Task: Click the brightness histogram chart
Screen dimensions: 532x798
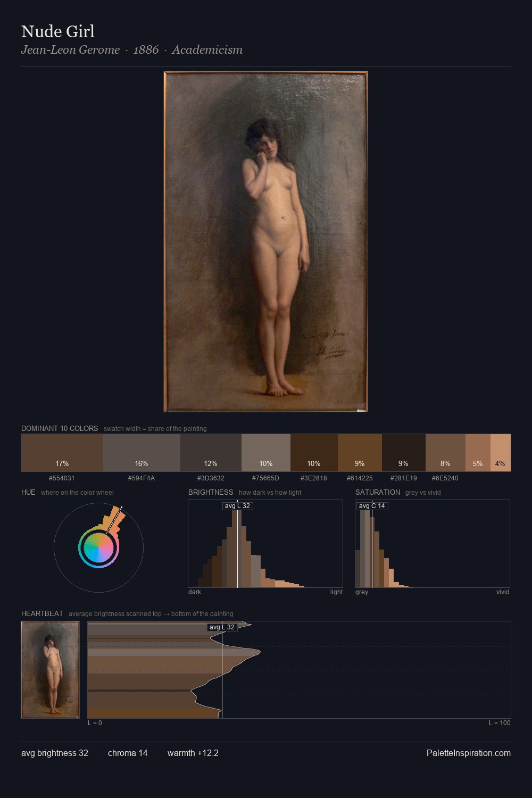Action: tap(265, 544)
